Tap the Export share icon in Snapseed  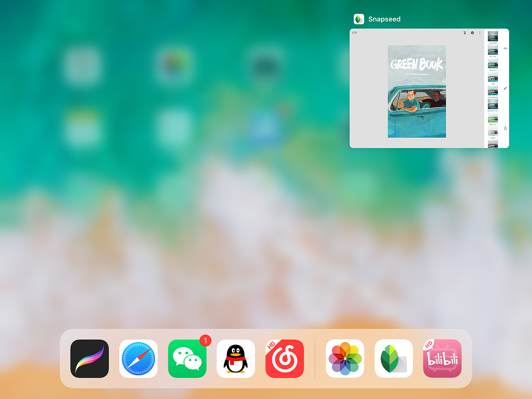tap(505, 128)
